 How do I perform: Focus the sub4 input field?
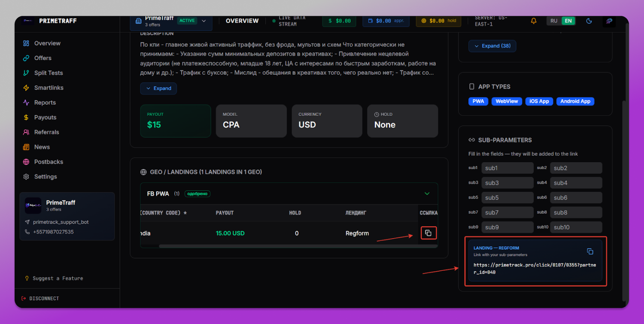[576, 183]
